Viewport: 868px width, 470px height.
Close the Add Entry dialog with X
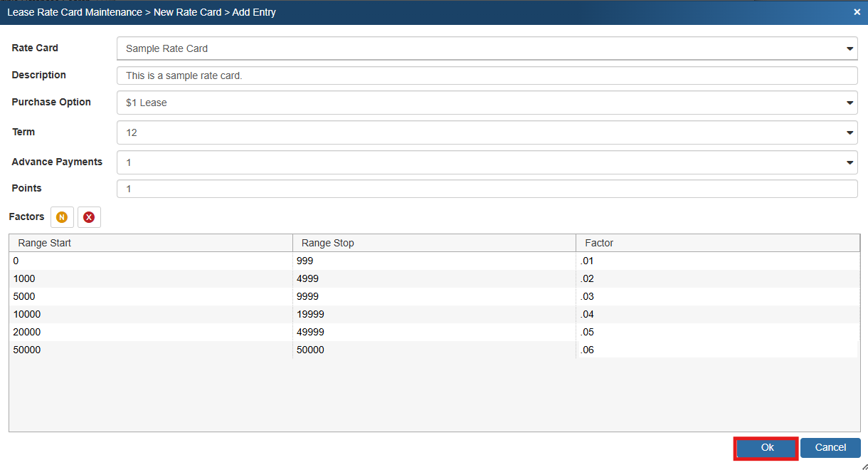pos(857,12)
